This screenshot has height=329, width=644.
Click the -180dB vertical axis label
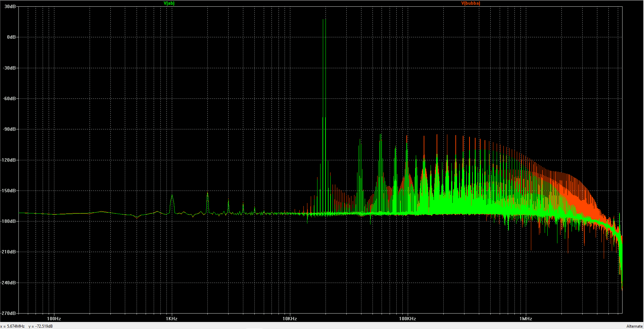pyautogui.click(x=9, y=221)
